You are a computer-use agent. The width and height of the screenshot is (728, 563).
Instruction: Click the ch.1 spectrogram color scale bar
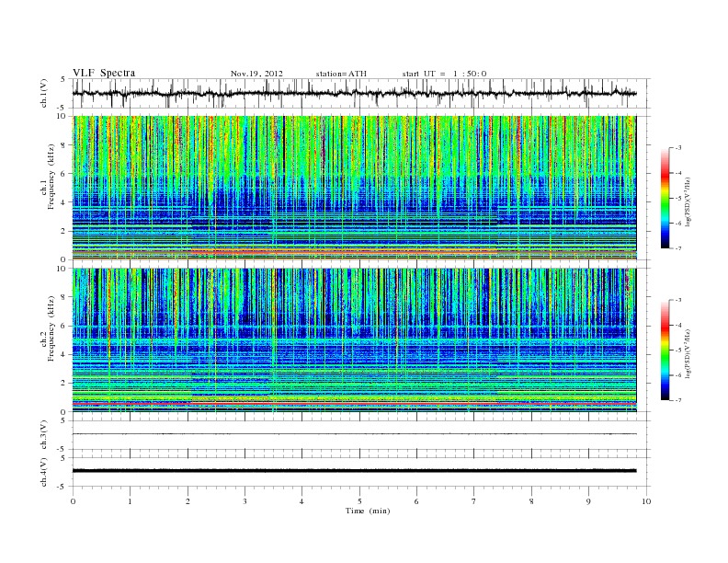(x=665, y=199)
